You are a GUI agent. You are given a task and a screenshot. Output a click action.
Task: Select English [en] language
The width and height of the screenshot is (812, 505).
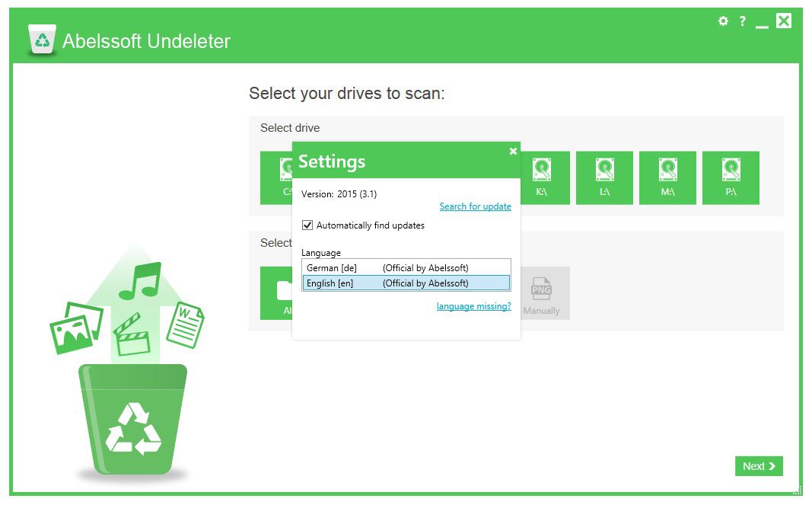coord(406,283)
